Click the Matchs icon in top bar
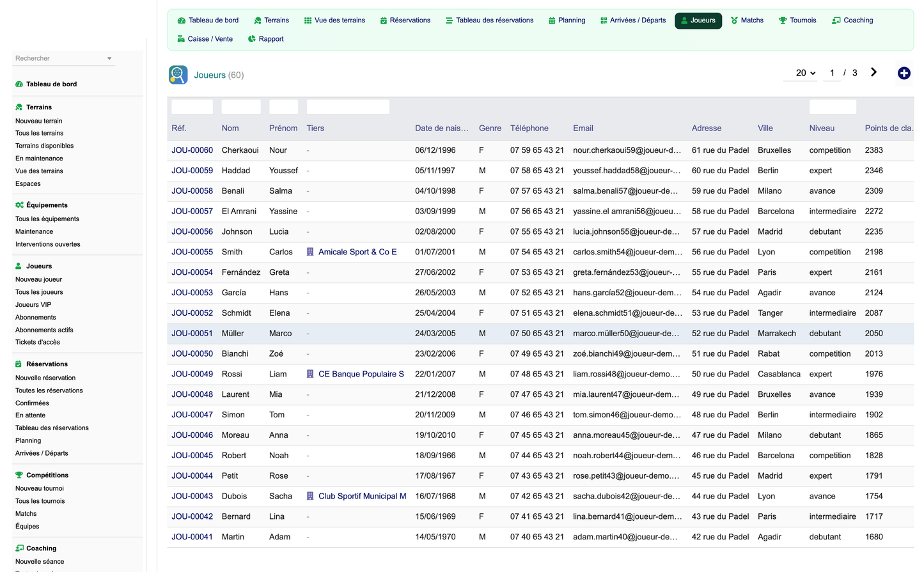The width and height of the screenshot is (924, 572). click(x=734, y=20)
